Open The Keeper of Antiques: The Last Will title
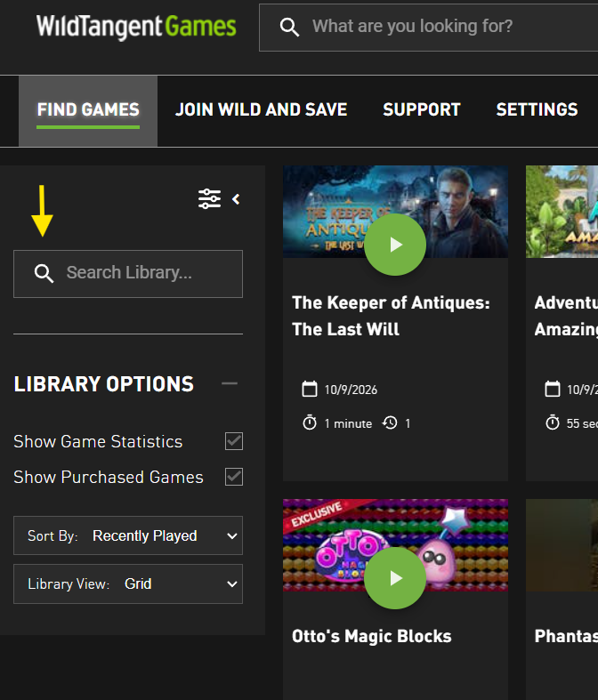 click(391, 316)
